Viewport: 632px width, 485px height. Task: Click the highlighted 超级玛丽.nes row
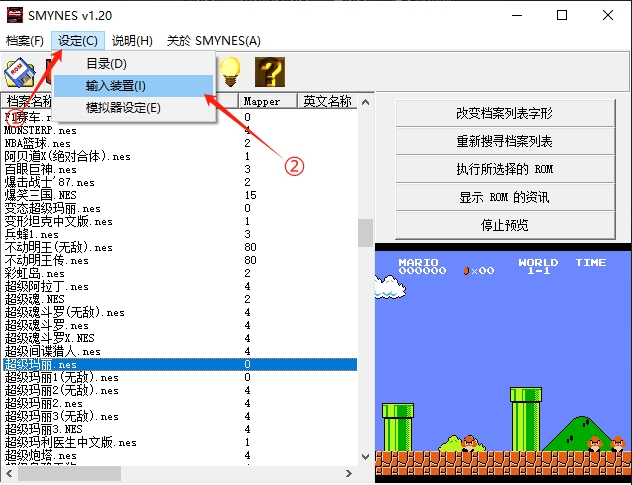pyautogui.click(x=180, y=364)
